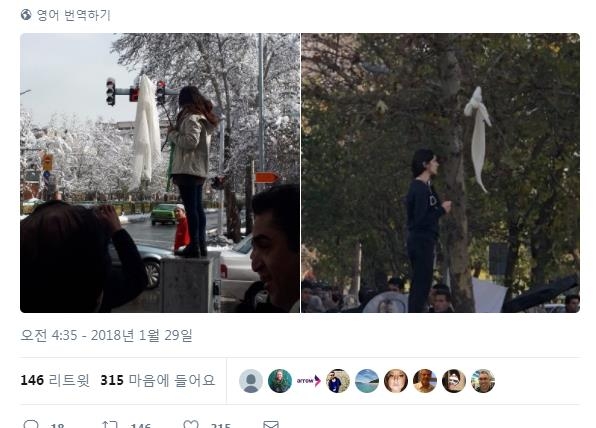Click the '영어 번역하기' translate link
This screenshot has height=428, width=596.
(73, 15)
